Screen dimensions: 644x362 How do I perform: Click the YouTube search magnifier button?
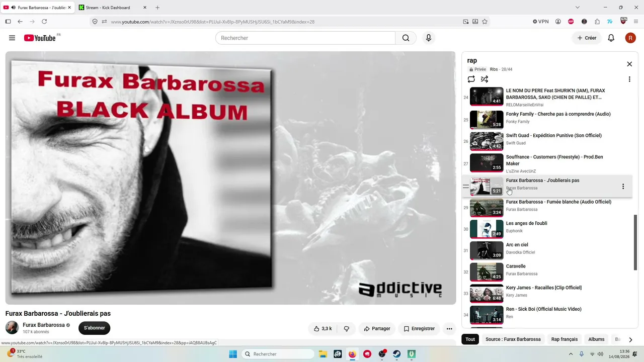point(406,38)
